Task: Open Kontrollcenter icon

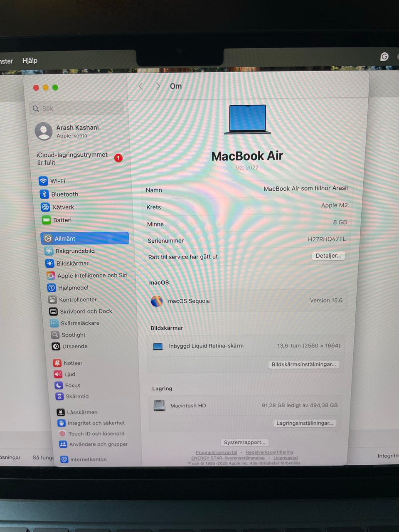Action: pos(52,300)
